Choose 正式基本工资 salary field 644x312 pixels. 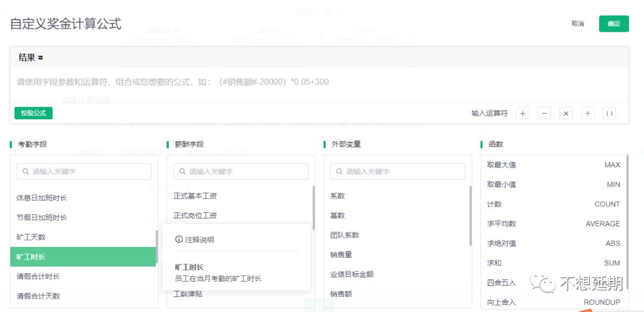click(195, 196)
